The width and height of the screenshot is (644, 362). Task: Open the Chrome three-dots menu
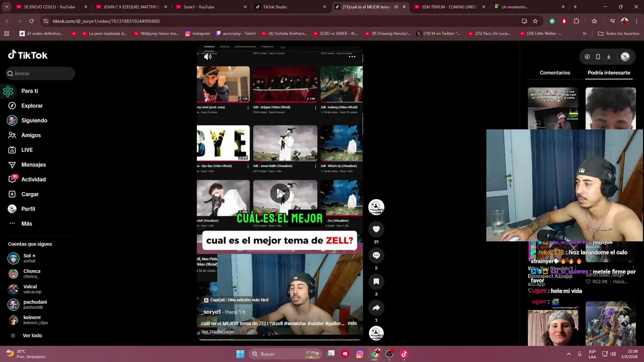click(x=636, y=21)
